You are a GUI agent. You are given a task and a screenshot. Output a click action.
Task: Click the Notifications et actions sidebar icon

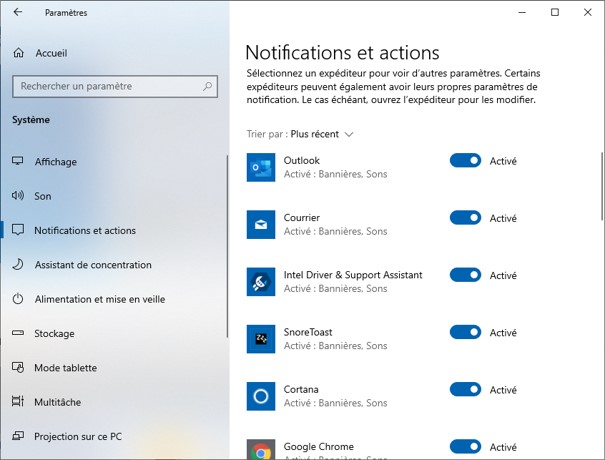pos(18,230)
